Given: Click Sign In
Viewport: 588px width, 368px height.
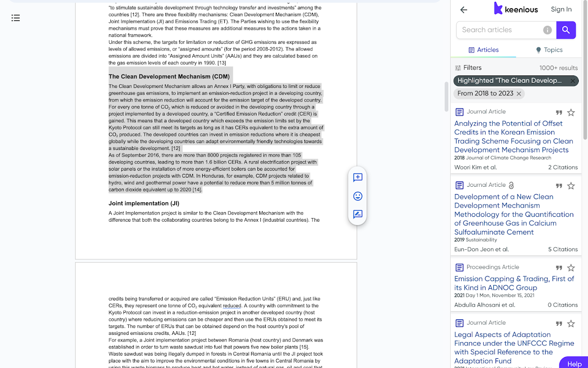Looking at the screenshot, I should point(561,9).
